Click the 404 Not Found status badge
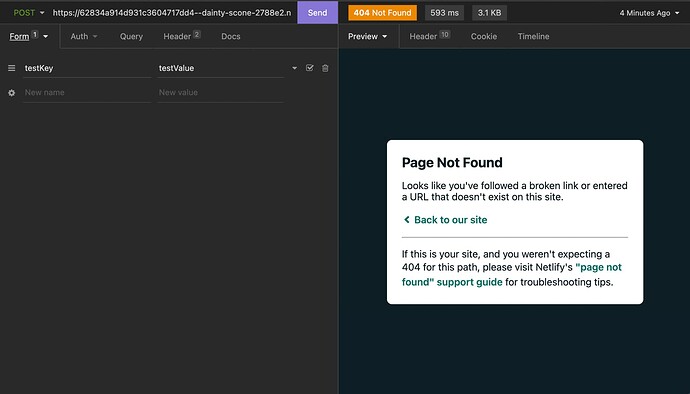 coord(382,13)
